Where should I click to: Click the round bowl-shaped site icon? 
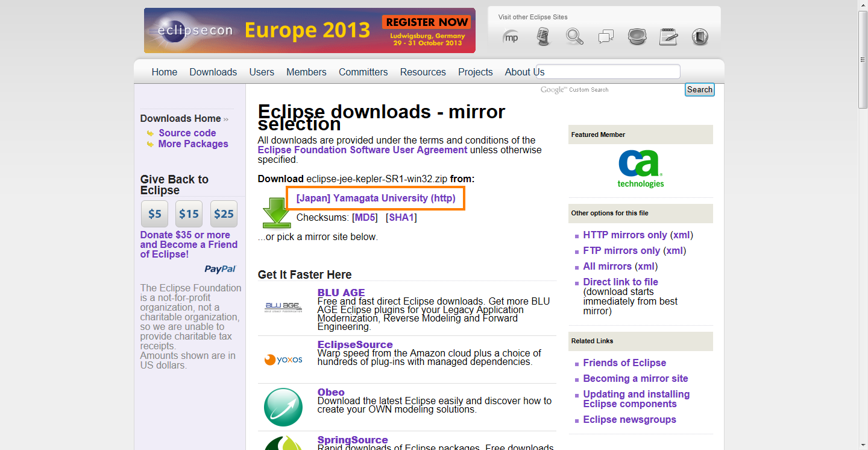pos(637,36)
